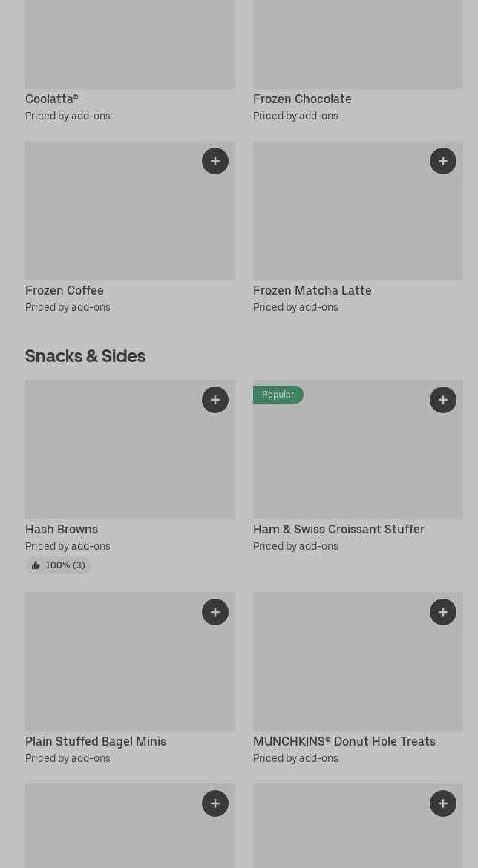Add Hash Browns using plus button
The width and height of the screenshot is (478, 868).
coord(215,400)
